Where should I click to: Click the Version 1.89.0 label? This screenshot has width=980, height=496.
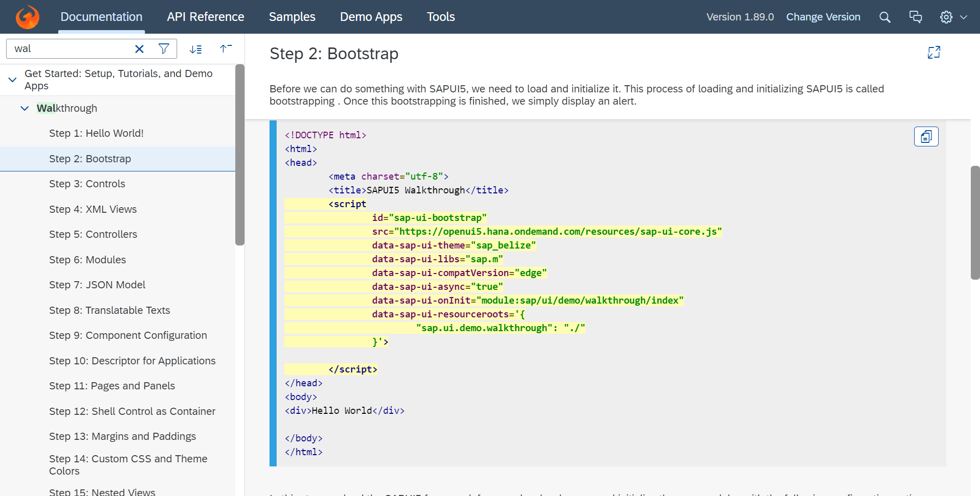pyautogui.click(x=740, y=17)
